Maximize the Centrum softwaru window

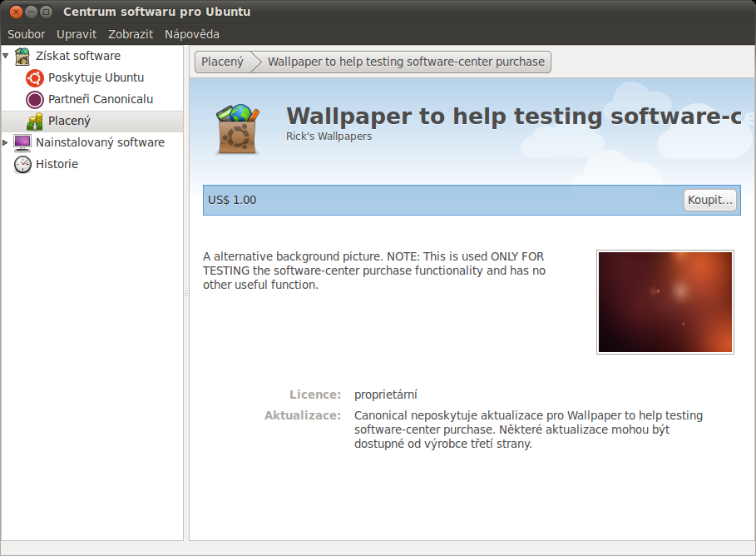point(46,12)
